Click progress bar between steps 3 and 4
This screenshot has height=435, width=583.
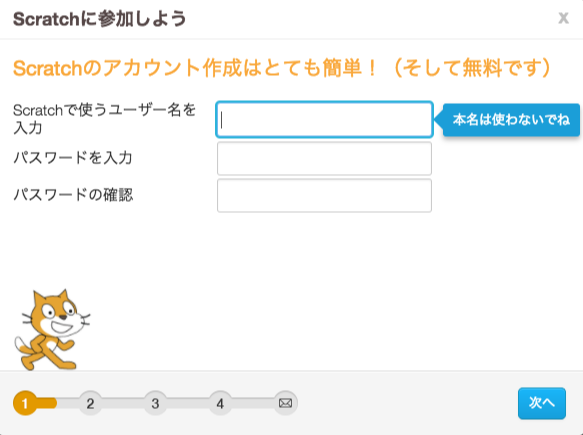click(188, 403)
